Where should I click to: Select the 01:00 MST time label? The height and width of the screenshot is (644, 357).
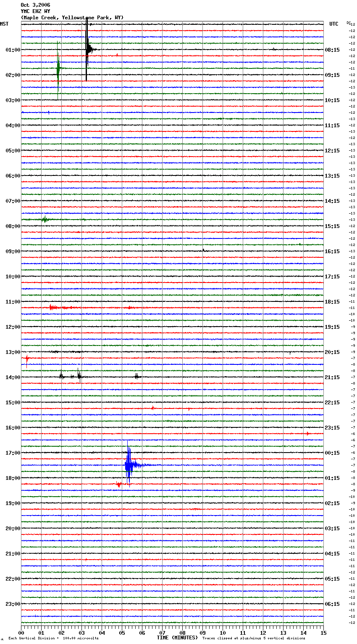click(13, 50)
